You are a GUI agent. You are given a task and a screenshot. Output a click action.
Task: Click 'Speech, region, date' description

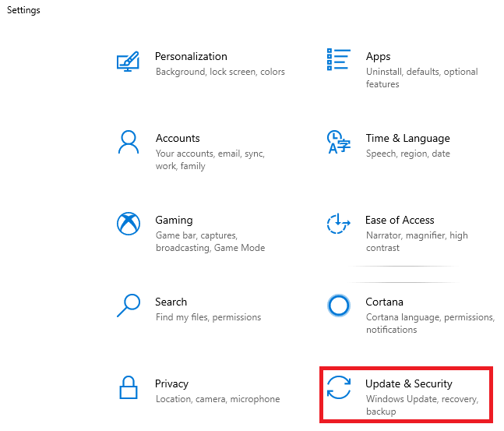pyautogui.click(x=408, y=154)
